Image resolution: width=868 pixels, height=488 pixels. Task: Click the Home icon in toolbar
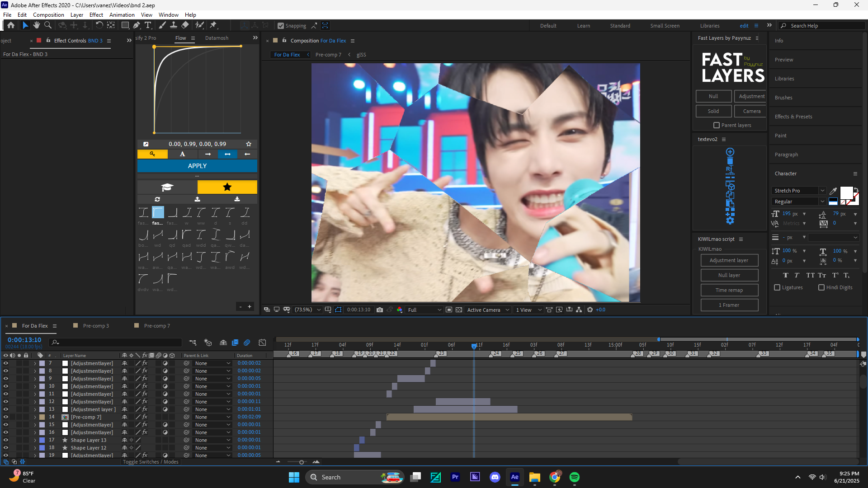tap(11, 25)
